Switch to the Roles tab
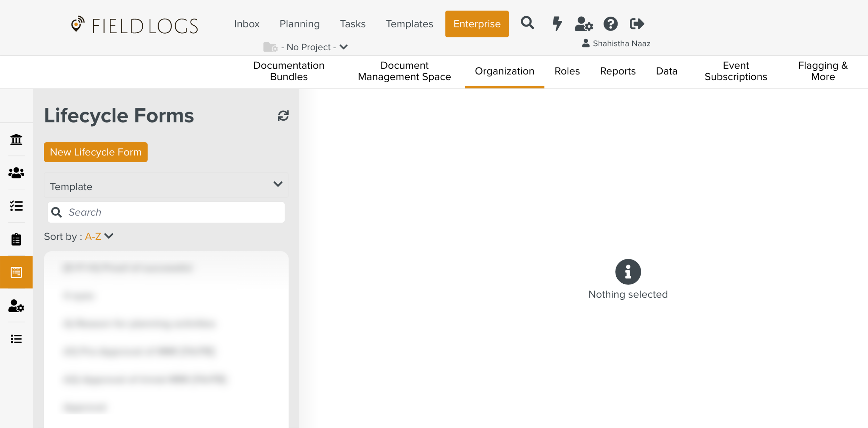The image size is (868, 428). click(567, 71)
